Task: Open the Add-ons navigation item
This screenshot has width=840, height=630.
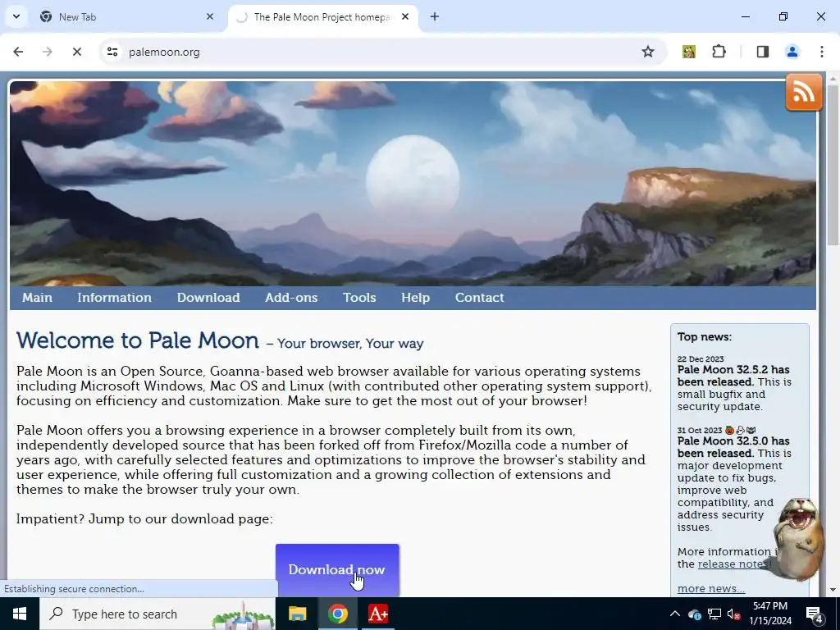Action: click(291, 297)
